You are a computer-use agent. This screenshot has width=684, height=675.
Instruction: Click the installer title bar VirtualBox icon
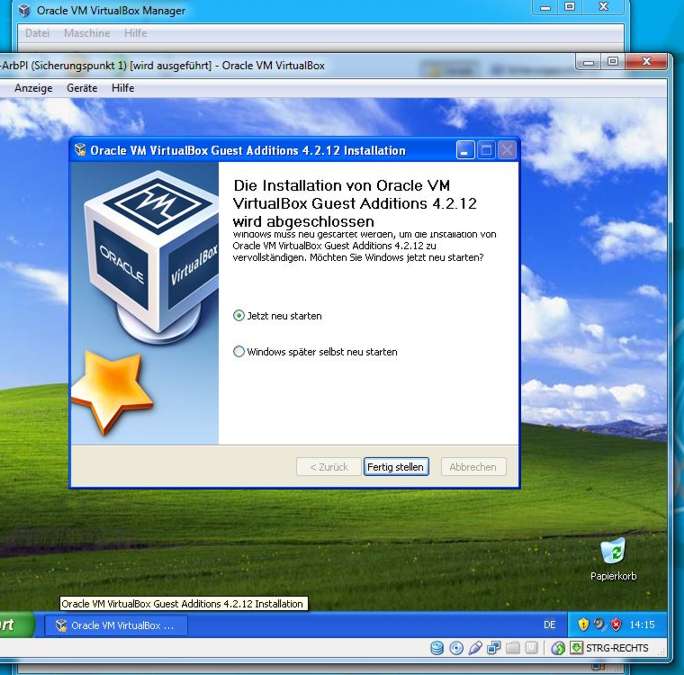coord(80,150)
